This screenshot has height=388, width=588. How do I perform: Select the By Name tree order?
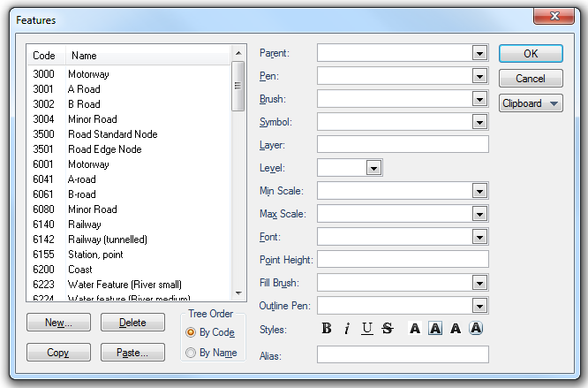click(191, 353)
